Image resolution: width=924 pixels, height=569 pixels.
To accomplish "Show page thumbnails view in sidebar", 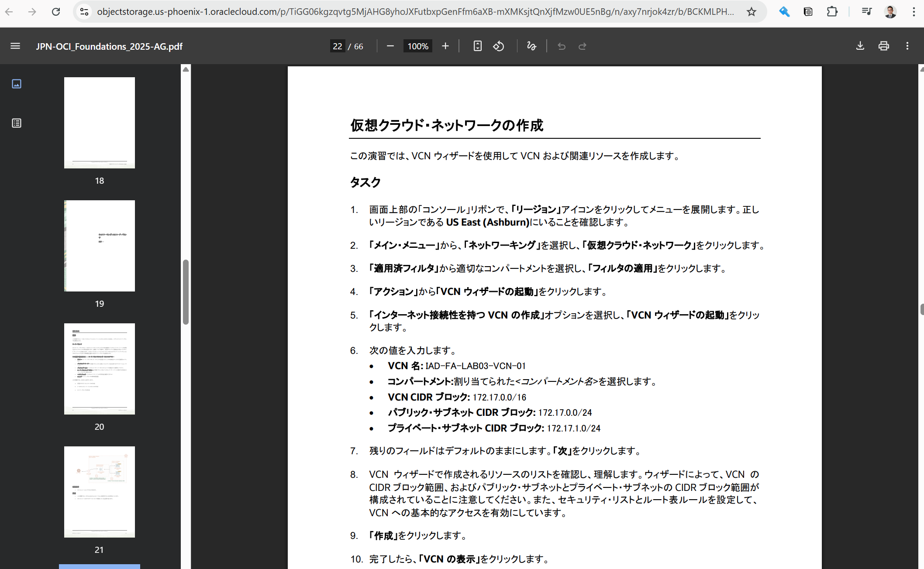I will point(17,84).
